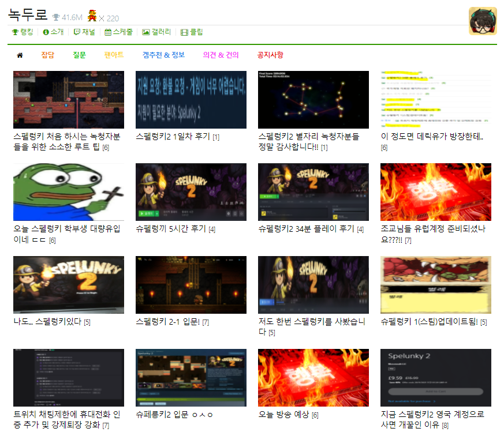Open the 클립 menu link
This screenshot has width=504, height=436.
[196, 32]
